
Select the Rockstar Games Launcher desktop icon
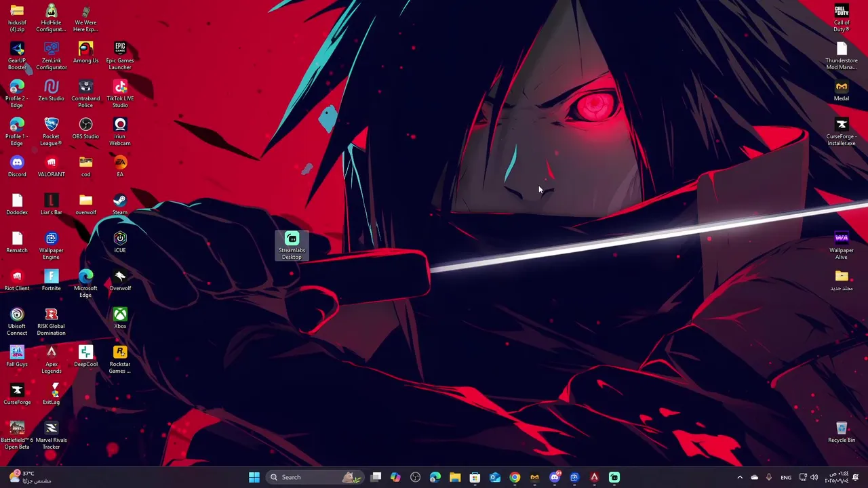tap(120, 360)
